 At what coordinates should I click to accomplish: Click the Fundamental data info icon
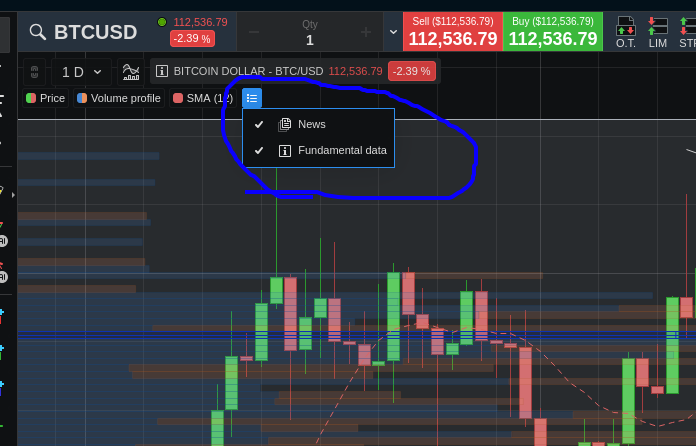tap(285, 151)
